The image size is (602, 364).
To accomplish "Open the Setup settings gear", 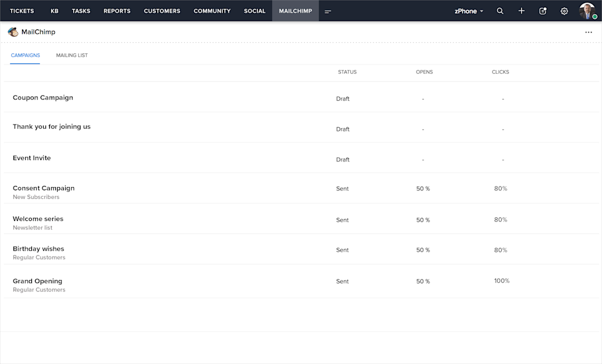I will [564, 10].
